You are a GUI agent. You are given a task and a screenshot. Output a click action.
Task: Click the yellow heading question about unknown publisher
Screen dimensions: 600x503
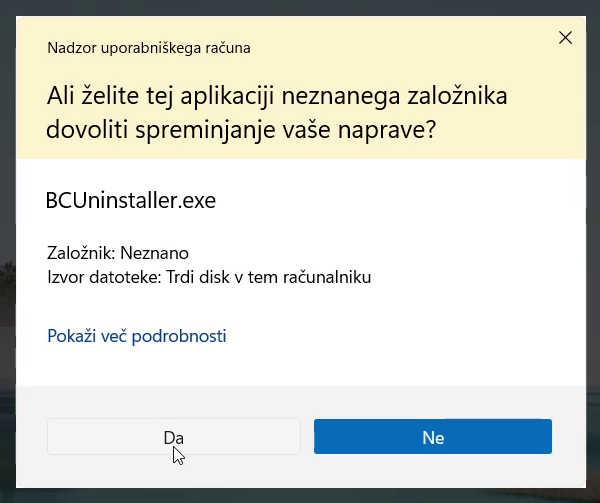pos(277,114)
